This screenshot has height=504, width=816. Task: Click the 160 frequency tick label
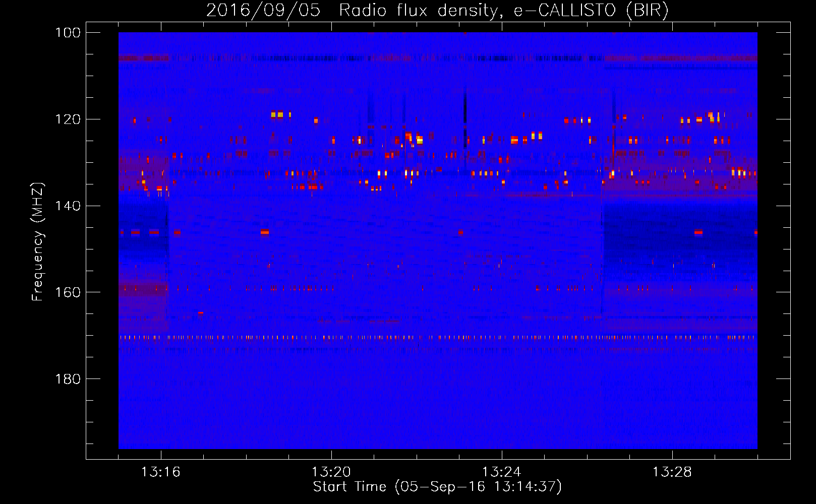68,292
